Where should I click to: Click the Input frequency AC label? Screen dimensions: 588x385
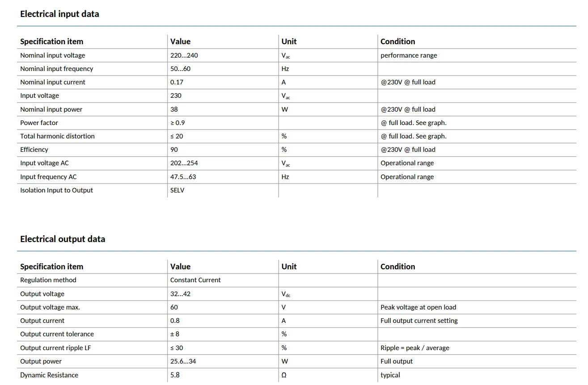click(x=48, y=176)
